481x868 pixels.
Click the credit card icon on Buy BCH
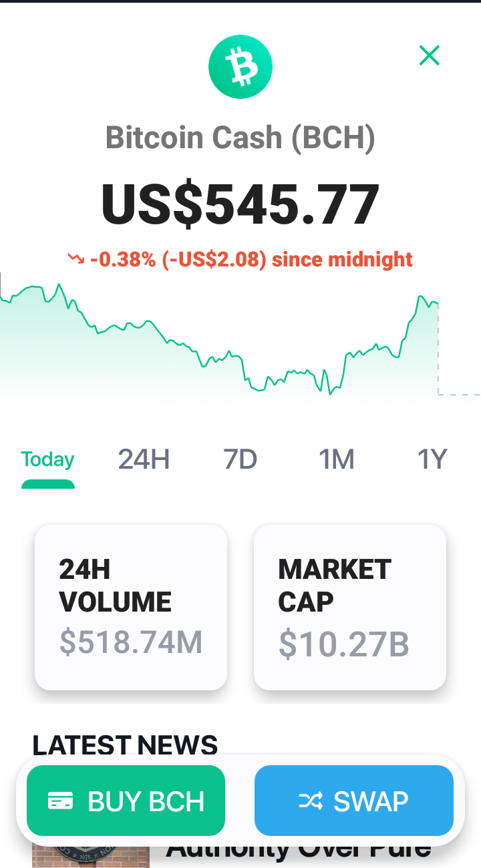pos(61,801)
